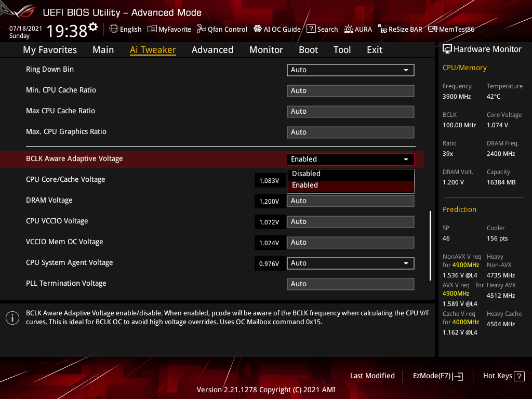Viewport: 532px width, 399px height.
Task: Open the Search tool
Action: (x=322, y=29)
